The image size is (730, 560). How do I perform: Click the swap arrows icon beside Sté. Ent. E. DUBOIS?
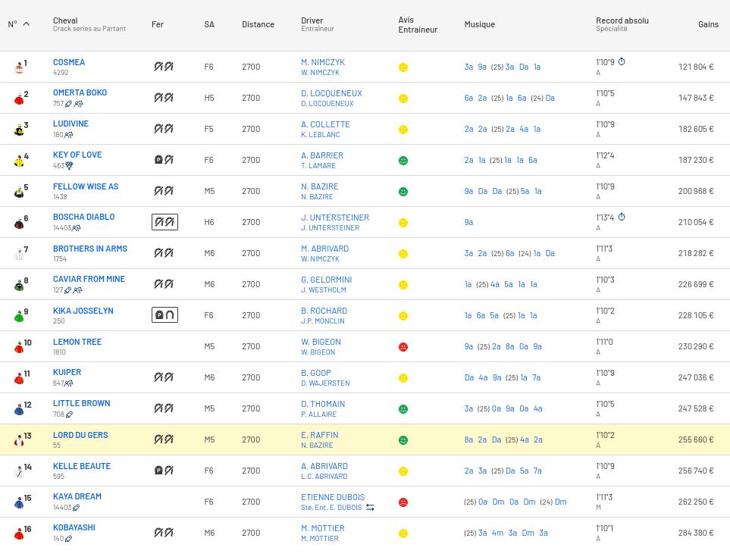(370, 508)
